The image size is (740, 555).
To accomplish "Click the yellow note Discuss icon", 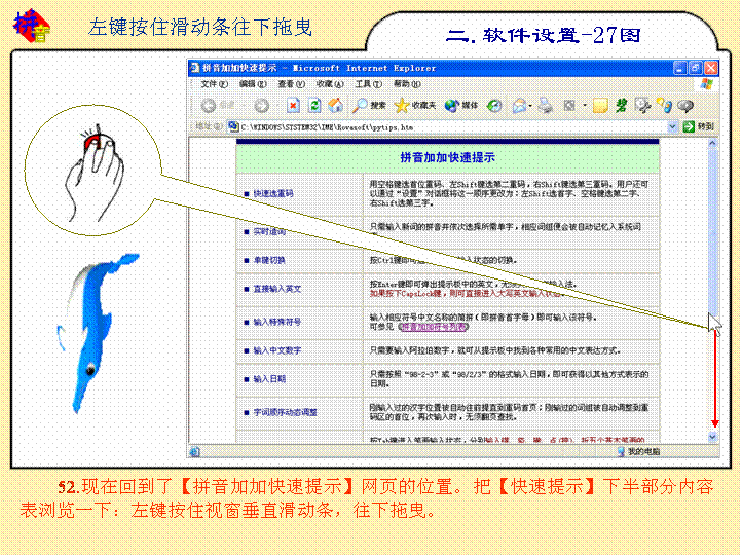I will [x=600, y=106].
